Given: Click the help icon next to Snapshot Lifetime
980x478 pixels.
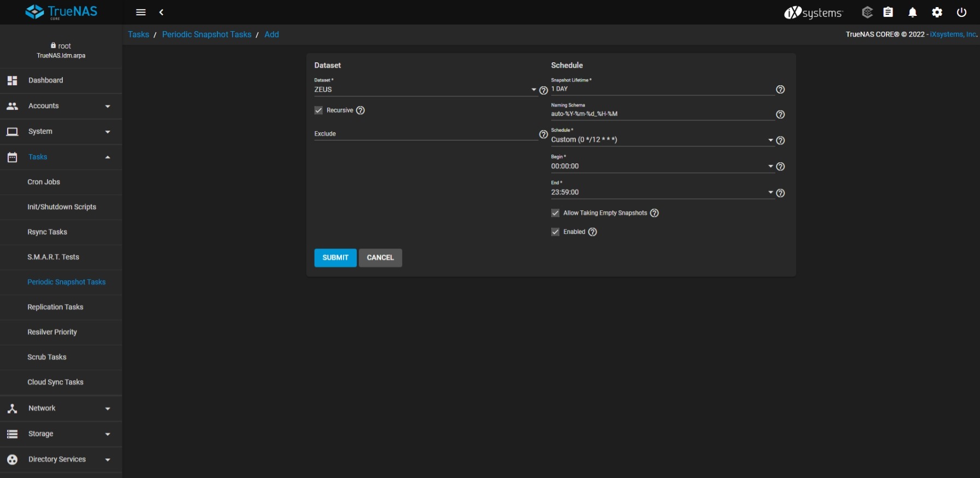Looking at the screenshot, I should [x=780, y=90].
